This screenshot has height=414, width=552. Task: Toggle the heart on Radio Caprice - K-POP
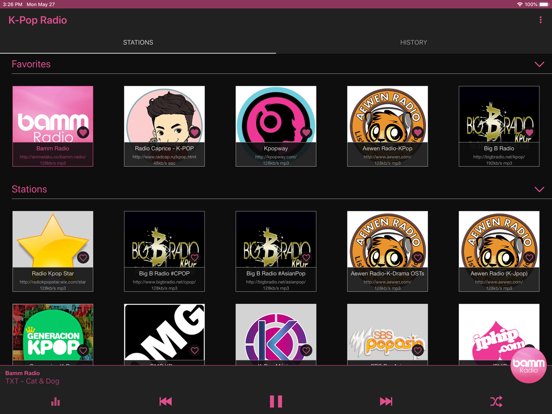(x=195, y=132)
